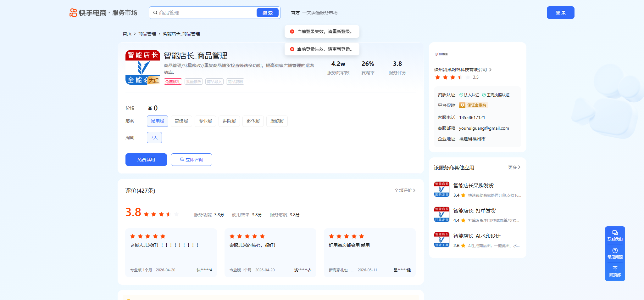Click the 福建省福州市 address text
Viewport: 644px width, 300px height.
tap(472, 139)
